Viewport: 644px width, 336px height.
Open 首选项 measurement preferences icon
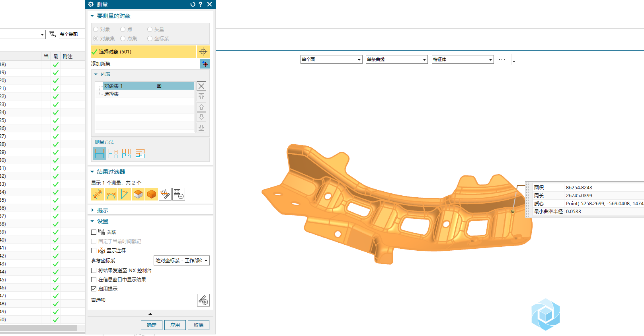point(203,300)
